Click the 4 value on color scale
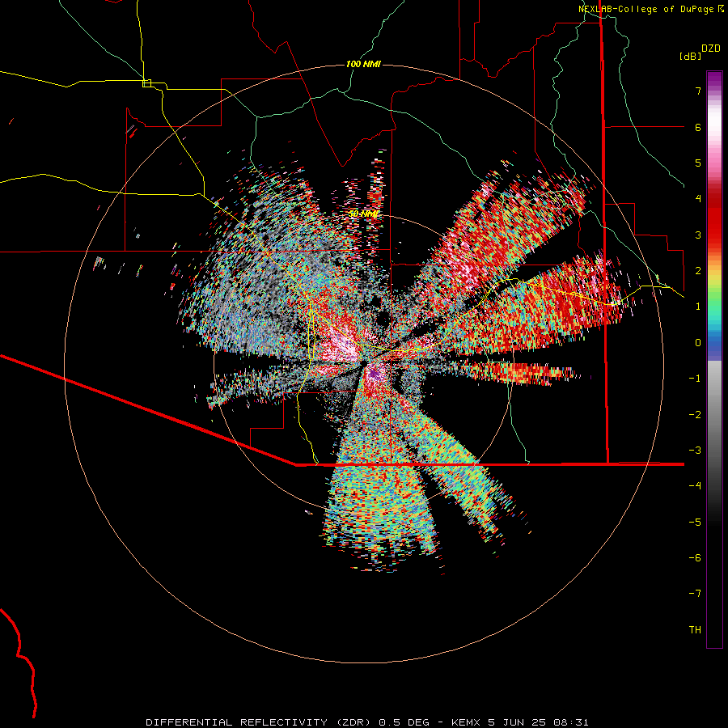728x728 pixels. coord(698,199)
